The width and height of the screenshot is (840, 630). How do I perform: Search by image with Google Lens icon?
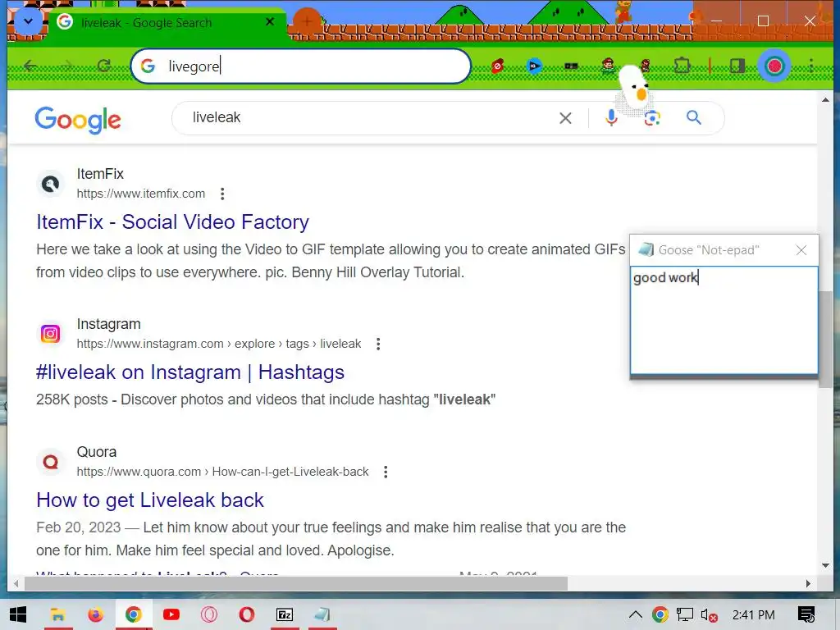pyautogui.click(x=652, y=118)
